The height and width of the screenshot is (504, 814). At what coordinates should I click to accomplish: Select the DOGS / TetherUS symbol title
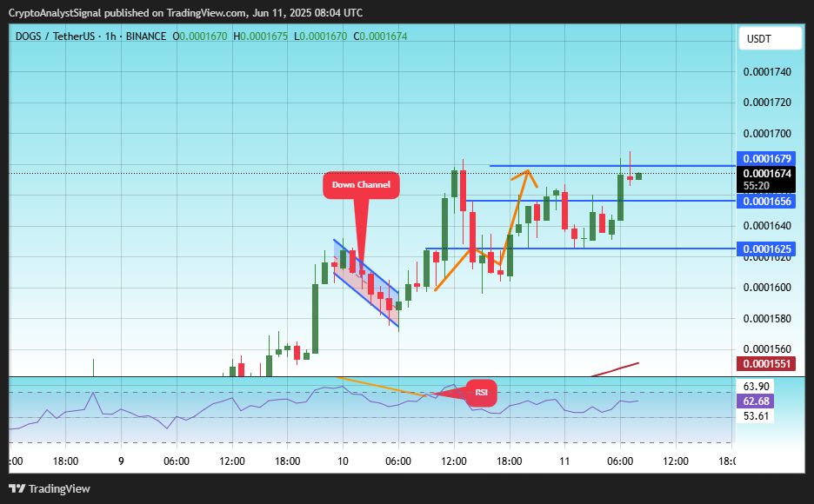point(55,36)
